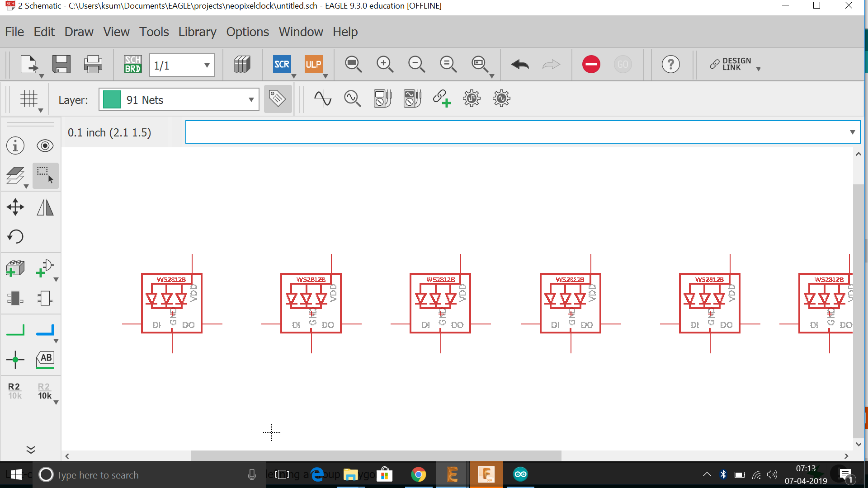Click the green 91 Nets color swatch

tap(112, 100)
